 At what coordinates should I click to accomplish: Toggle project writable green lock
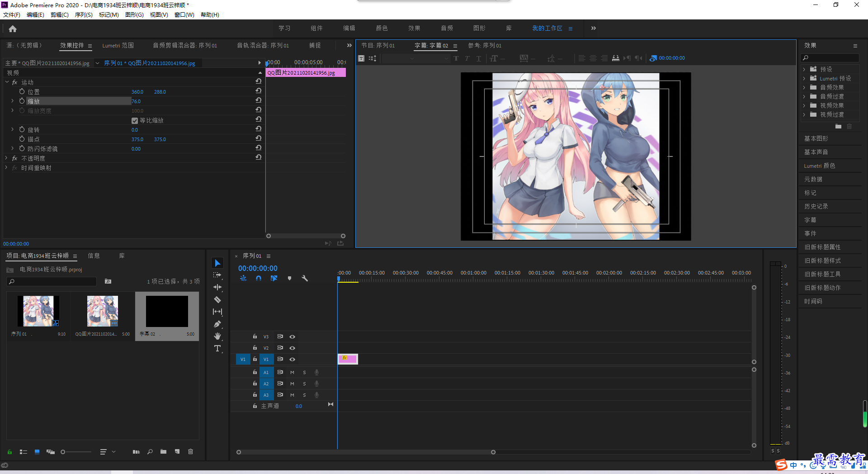9,452
